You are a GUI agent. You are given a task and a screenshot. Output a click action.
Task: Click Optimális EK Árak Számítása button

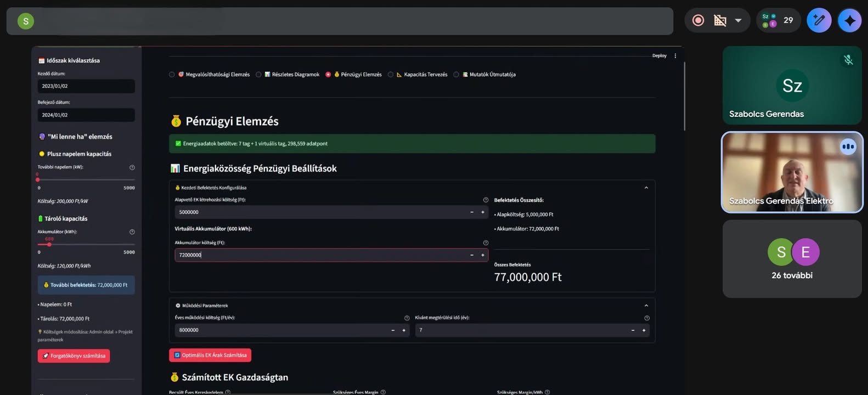pos(210,355)
